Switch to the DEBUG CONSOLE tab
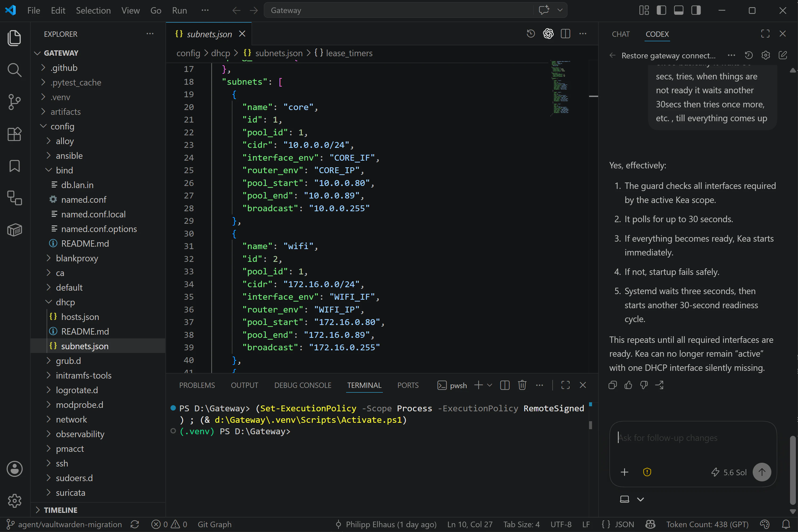Viewport: 798px width, 532px height. (303, 385)
